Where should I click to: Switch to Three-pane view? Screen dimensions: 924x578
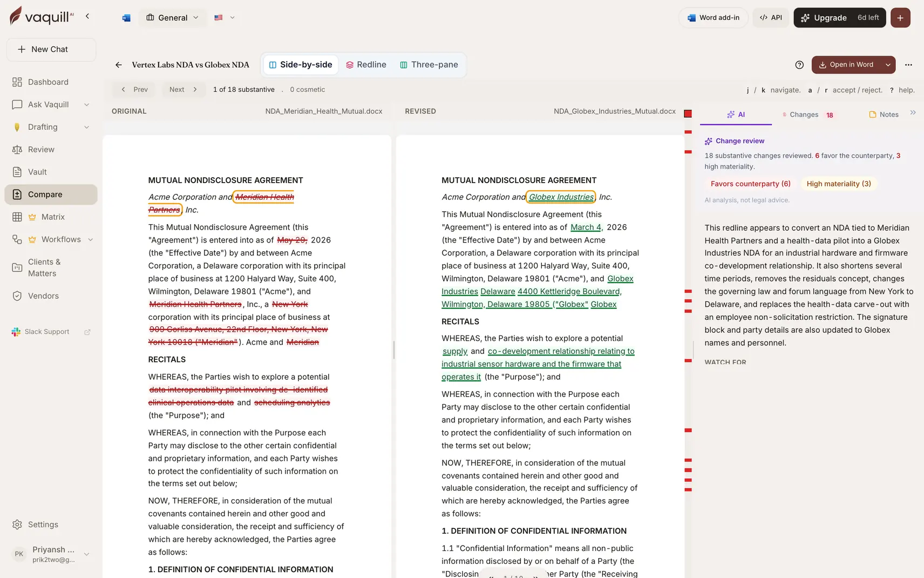(x=429, y=65)
